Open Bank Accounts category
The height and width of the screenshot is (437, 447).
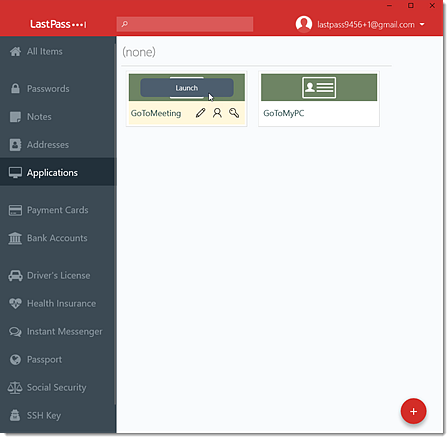[58, 238]
